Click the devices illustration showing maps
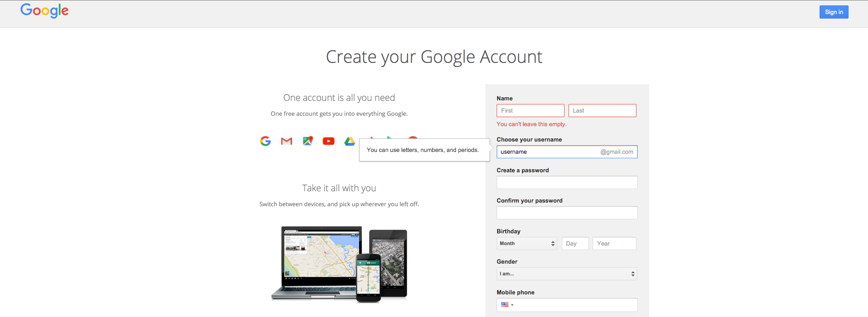Image resolution: width=868 pixels, height=317 pixels. 339,264
